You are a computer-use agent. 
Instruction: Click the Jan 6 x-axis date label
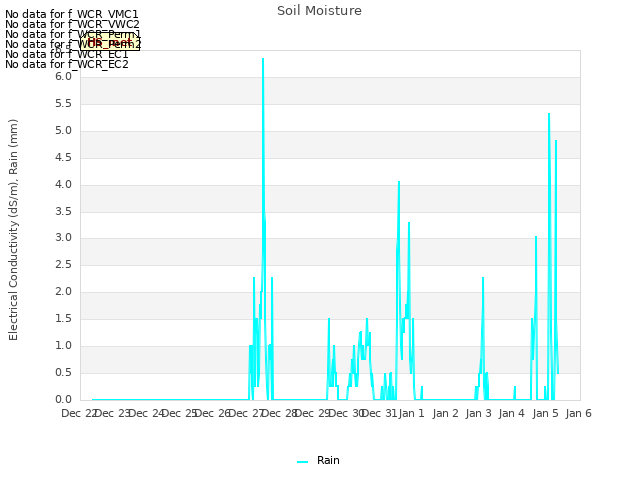click(578, 413)
